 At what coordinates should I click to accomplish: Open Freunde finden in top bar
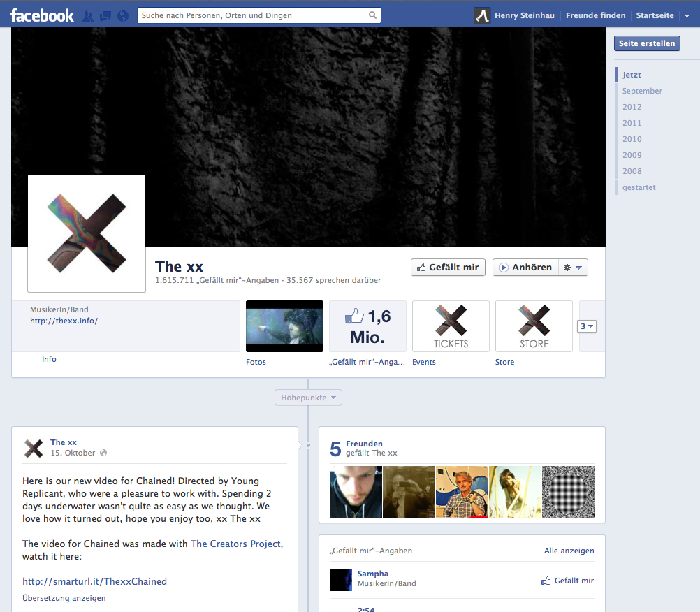tap(595, 15)
